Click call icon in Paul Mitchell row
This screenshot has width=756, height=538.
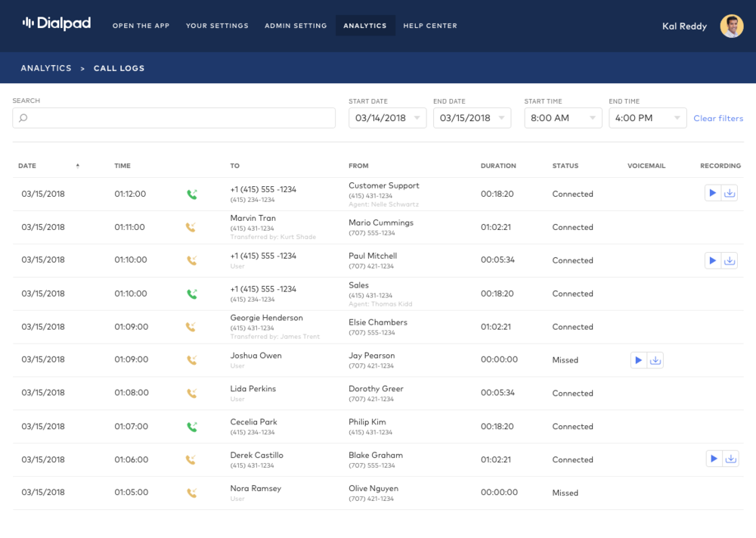(192, 260)
